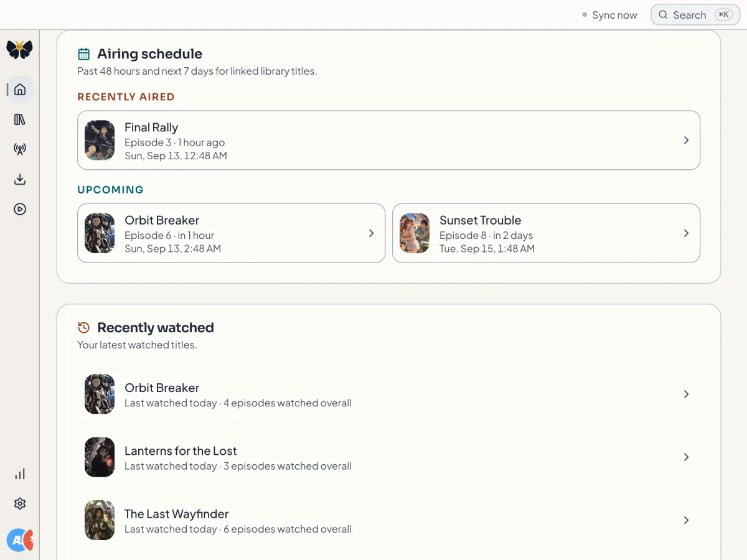Select The Last Wayfinder title
Viewport: 747px width, 560px height.
(177, 514)
